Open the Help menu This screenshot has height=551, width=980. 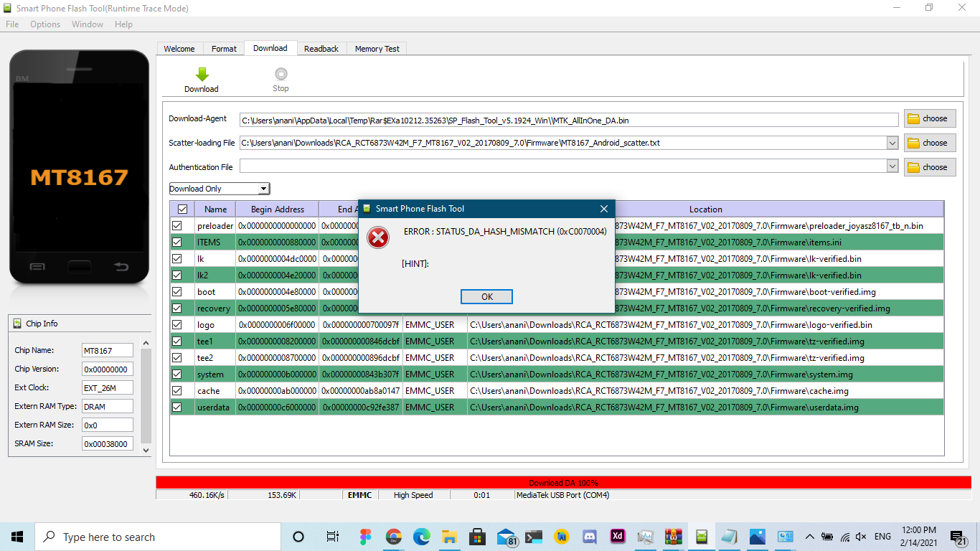(123, 24)
